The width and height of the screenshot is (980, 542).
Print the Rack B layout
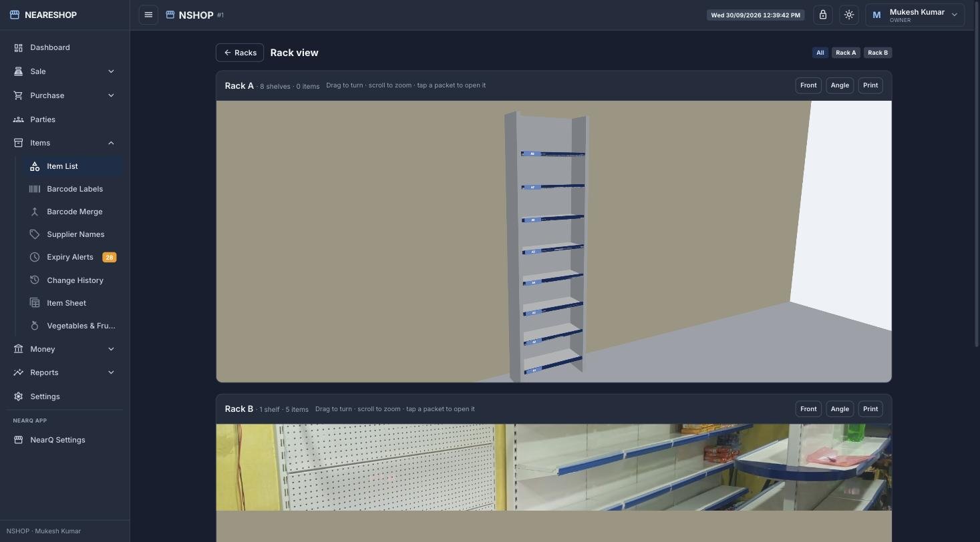pos(870,409)
